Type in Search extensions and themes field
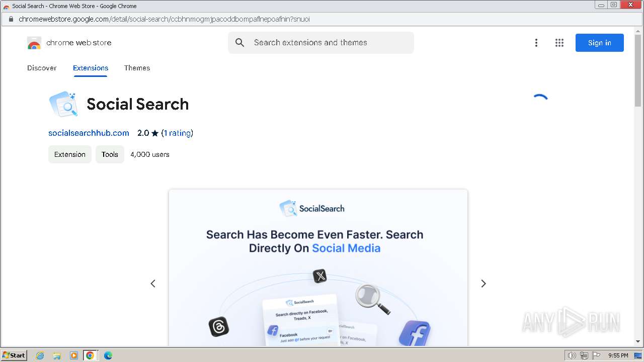 click(321, 43)
